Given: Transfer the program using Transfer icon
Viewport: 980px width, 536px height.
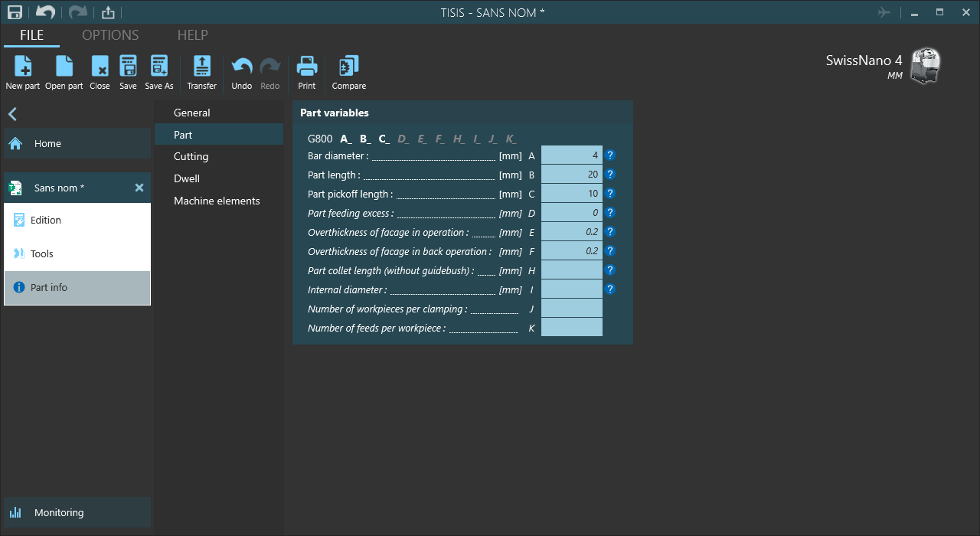Looking at the screenshot, I should (202, 67).
